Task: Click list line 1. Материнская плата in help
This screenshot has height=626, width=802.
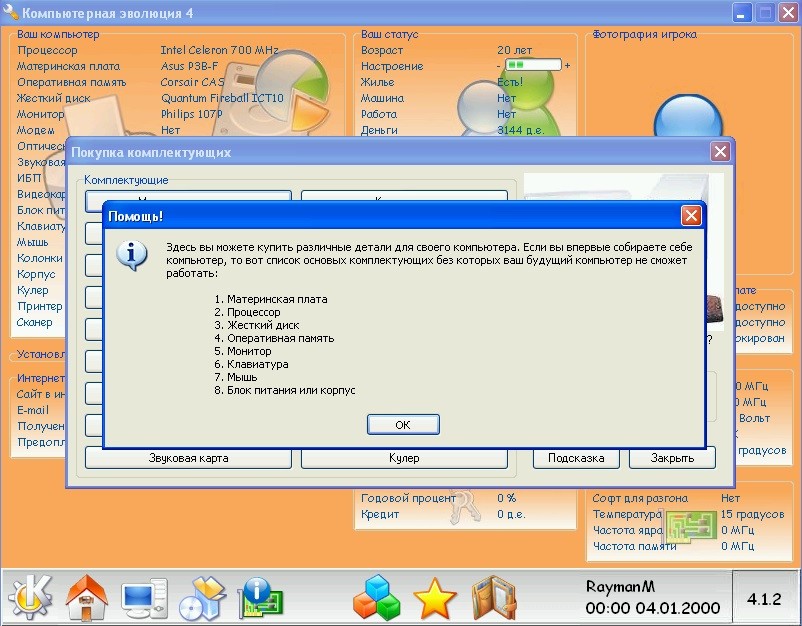Action: [271, 299]
